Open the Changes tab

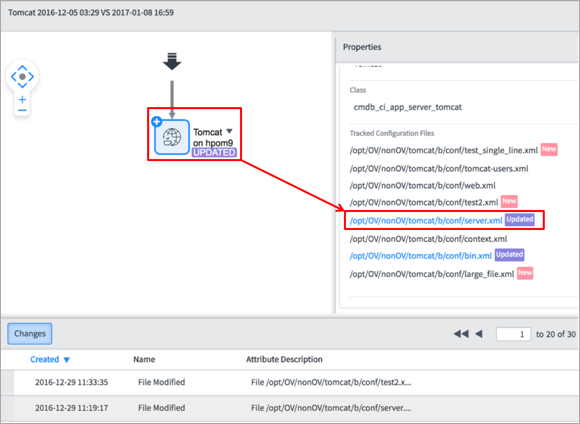pyautogui.click(x=30, y=334)
